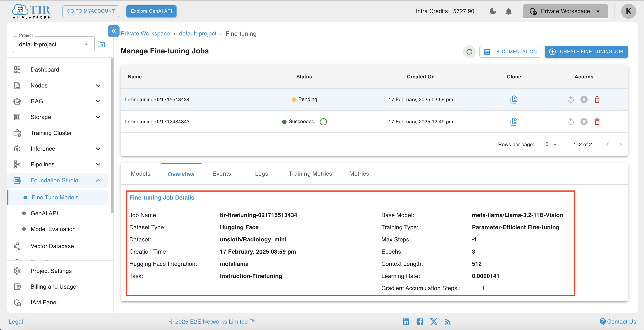Viewport: 644px width, 330px height.
Task: Expand the Pipelines menu
Action: [57, 164]
